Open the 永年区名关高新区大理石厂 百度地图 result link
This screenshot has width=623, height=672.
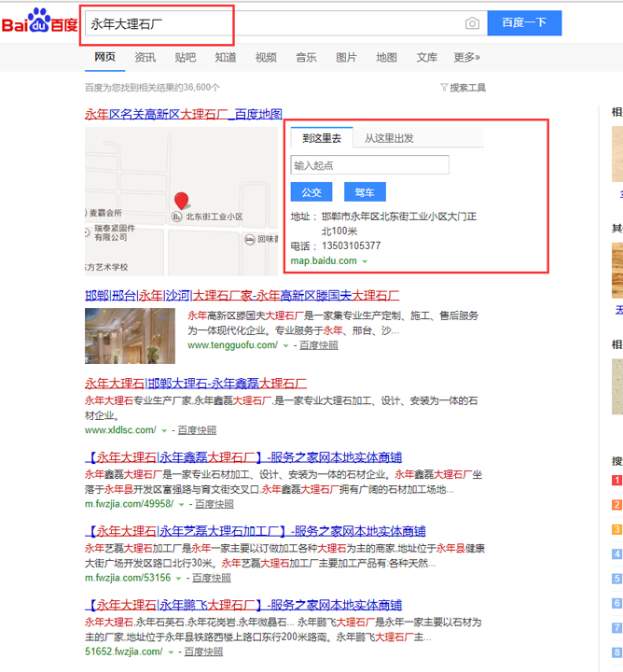tap(184, 114)
